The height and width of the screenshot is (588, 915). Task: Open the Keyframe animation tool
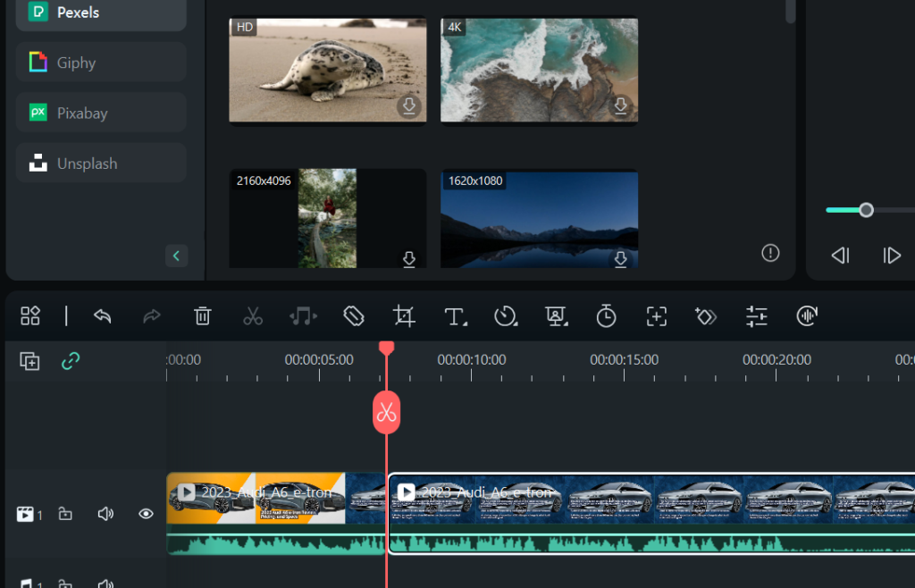tap(706, 316)
